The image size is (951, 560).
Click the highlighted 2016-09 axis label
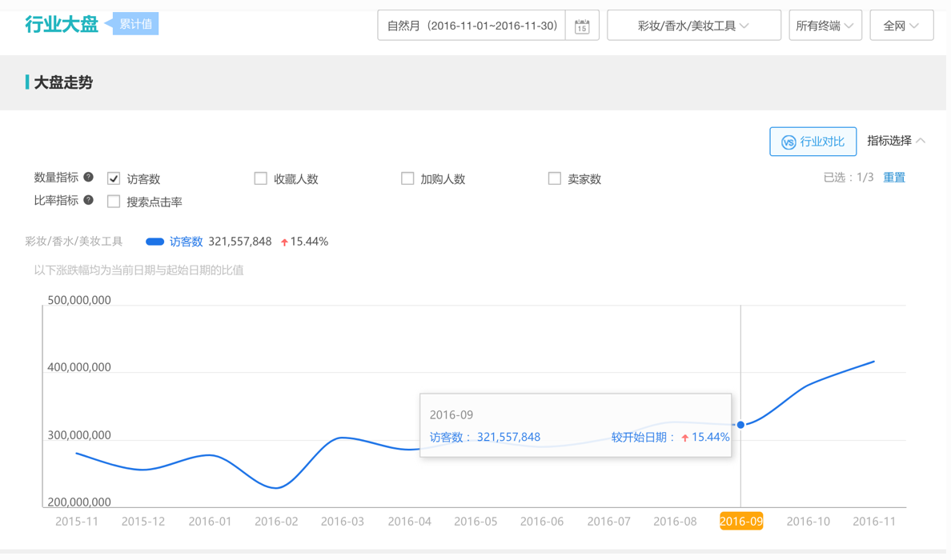(x=741, y=522)
